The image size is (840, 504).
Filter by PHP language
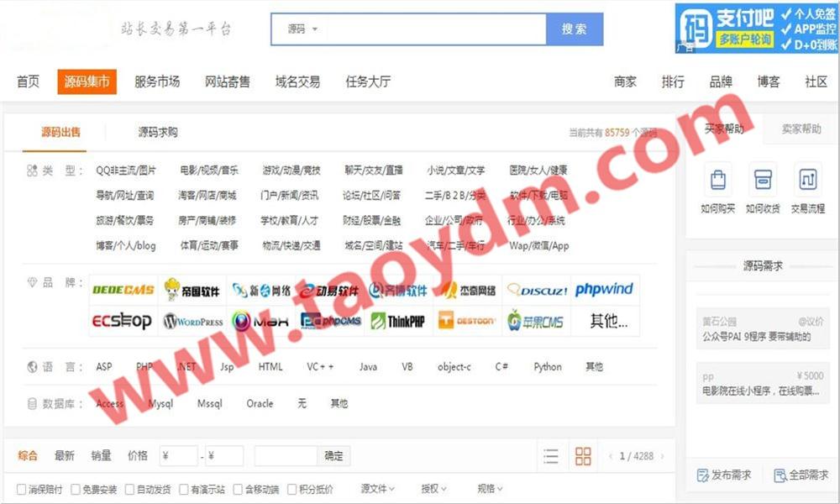[x=144, y=367]
